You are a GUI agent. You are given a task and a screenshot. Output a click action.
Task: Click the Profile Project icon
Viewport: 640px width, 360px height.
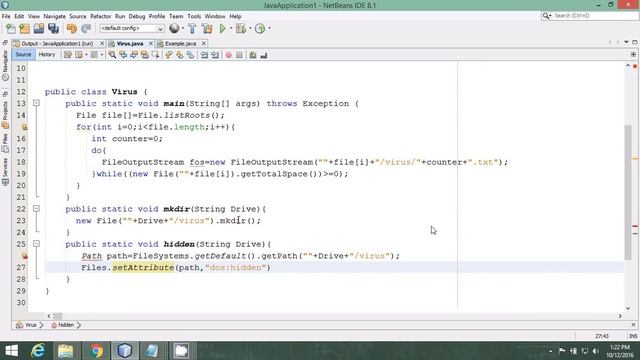pyautogui.click(x=260, y=28)
